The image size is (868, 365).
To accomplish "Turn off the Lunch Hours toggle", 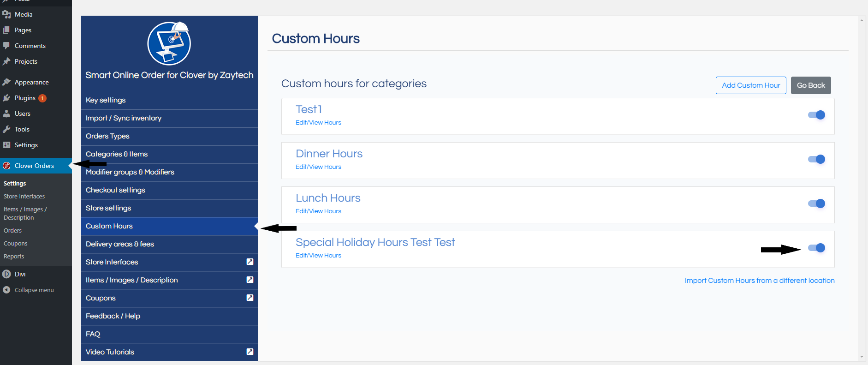I will click(816, 203).
